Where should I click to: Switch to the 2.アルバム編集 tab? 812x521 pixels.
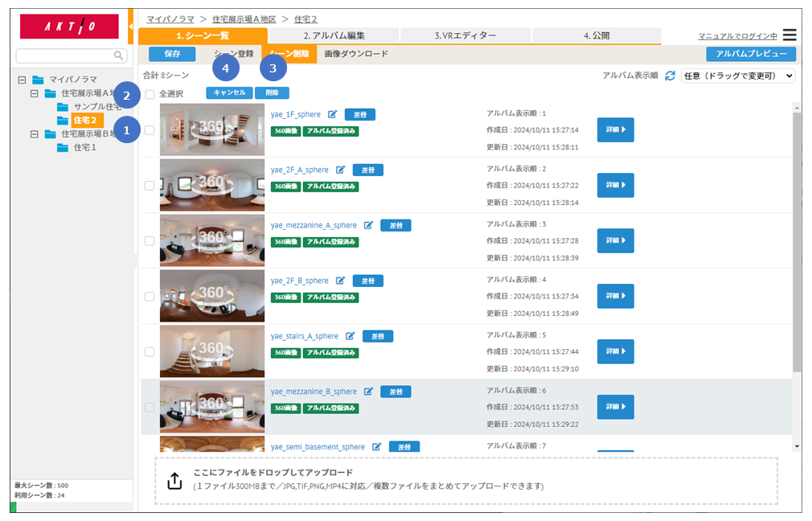coord(334,35)
